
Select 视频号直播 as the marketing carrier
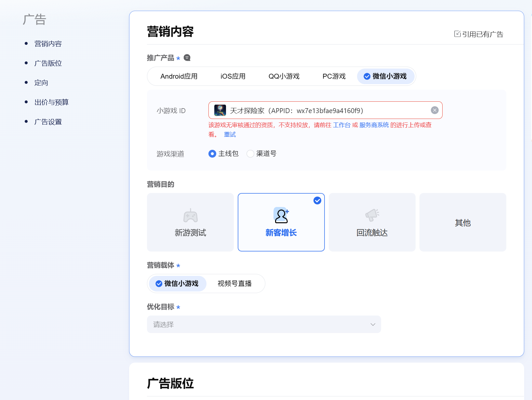[x=235, y=284]
